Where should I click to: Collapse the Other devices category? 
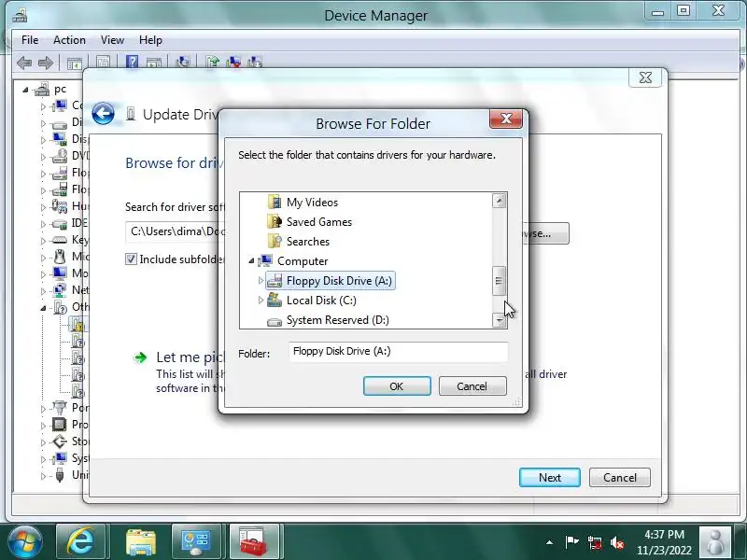pyautogui.click(x=43, y=308)
